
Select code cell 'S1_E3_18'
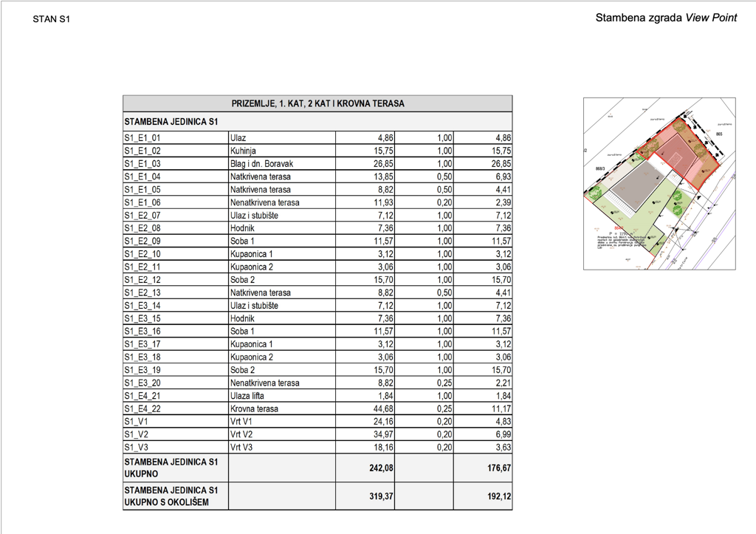coord(176,357)
